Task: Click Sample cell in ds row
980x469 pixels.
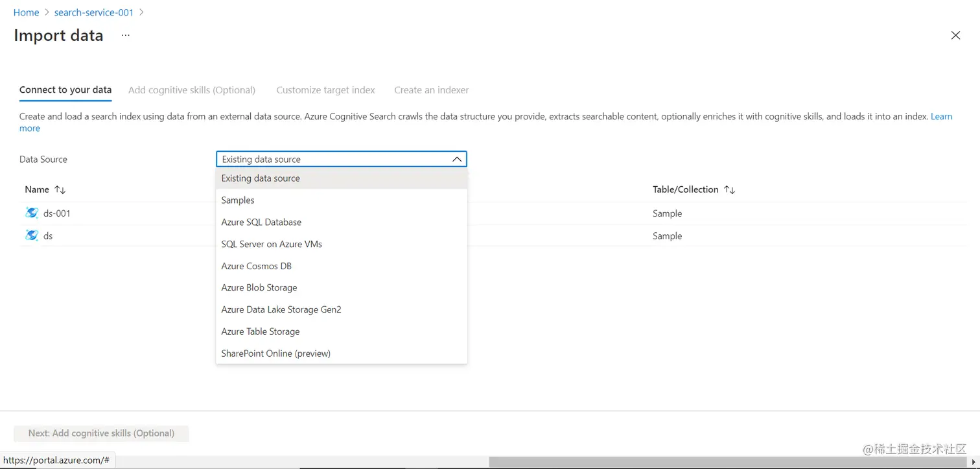Action: click(668, 236)
